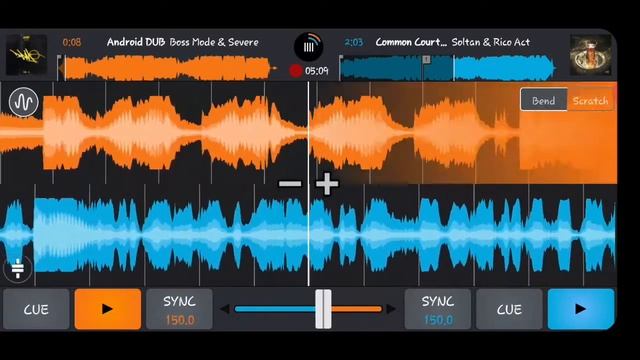Toggle the red record button
This screenshot has width=640, height=360.
pos(296,71)
